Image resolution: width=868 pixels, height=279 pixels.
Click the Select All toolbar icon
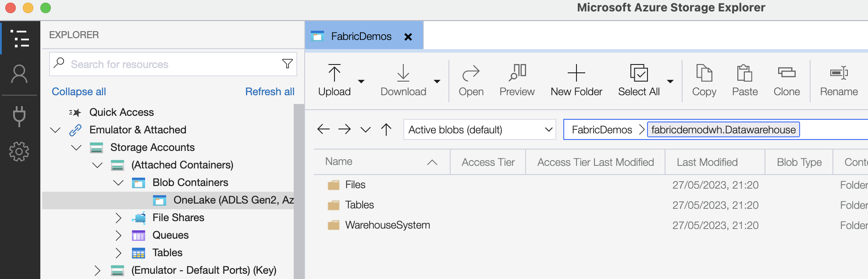[x=638, y=74]
